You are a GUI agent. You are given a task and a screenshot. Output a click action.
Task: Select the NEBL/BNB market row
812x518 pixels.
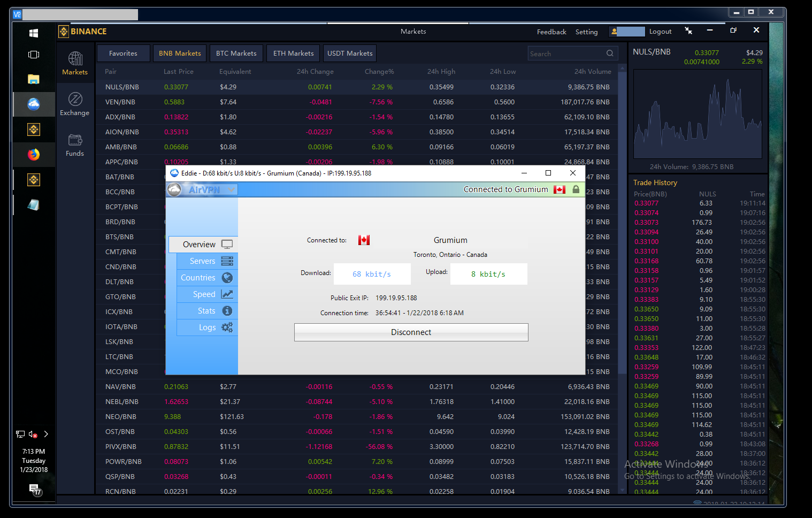357,401
